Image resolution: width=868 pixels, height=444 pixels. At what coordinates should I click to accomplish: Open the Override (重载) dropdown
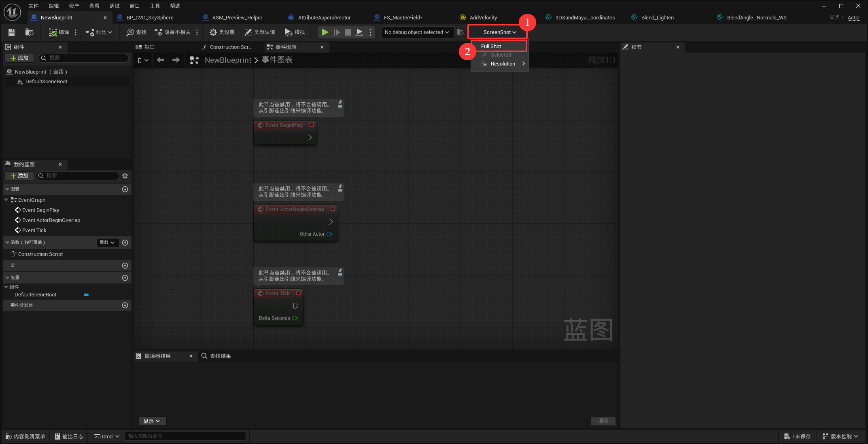click(108, 243)
